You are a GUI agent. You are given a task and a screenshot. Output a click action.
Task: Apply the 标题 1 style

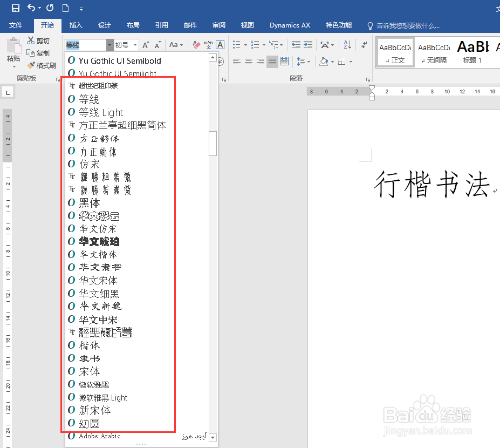coord(472,52)
